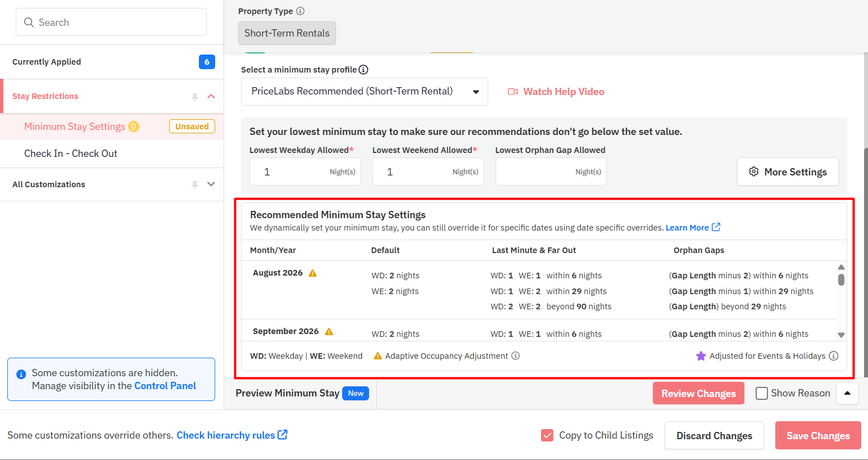Viewport: 868px width, 460px height.
Task: Click the September 2026 row label
Action: tap(285, 331)
